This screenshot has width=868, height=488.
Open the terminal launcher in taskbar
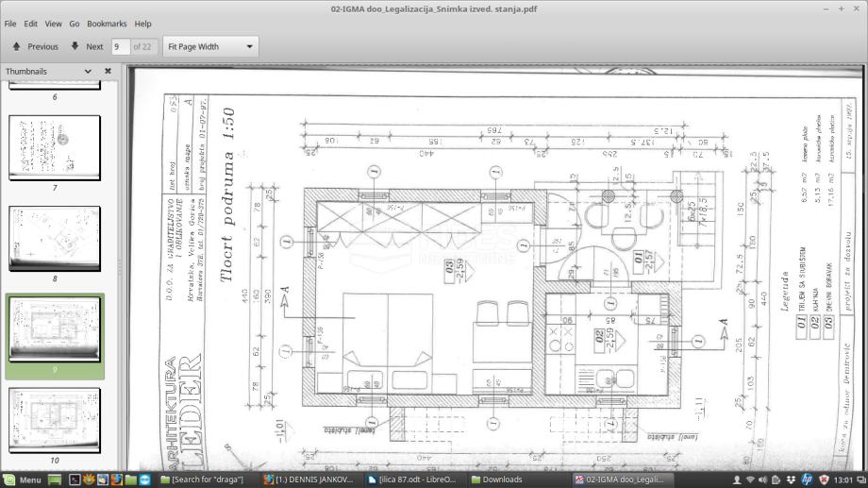[x=74, y=480]
